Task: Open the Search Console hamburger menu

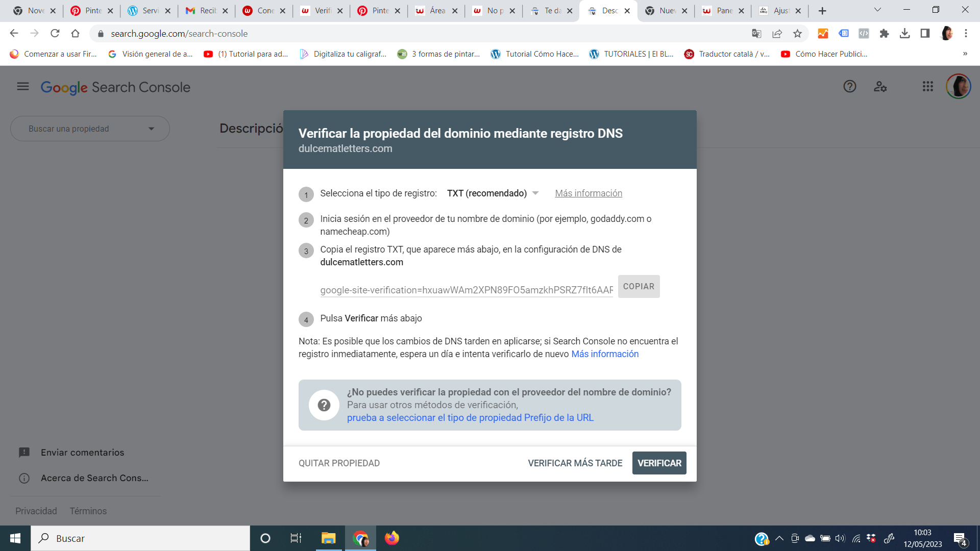Action: pyautogui.click(x=23, y=87)
